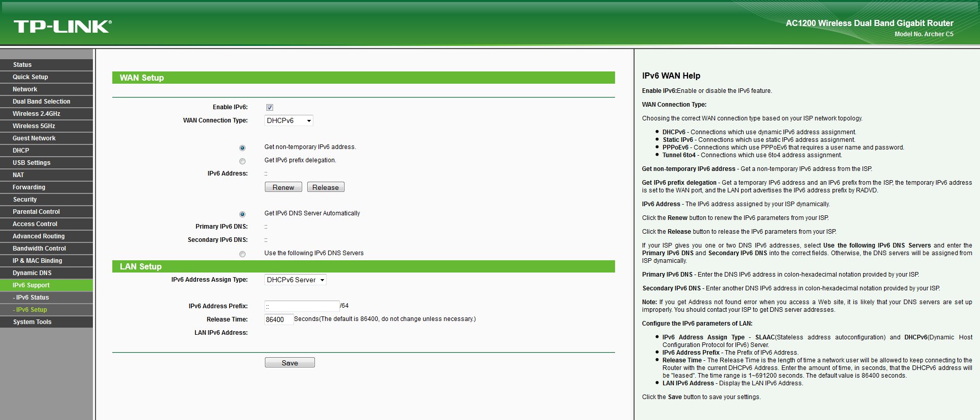Viewport: 980px width, 420px height.
Task: Open the Quick Setup menu
Action: click(x=46, y=77)
